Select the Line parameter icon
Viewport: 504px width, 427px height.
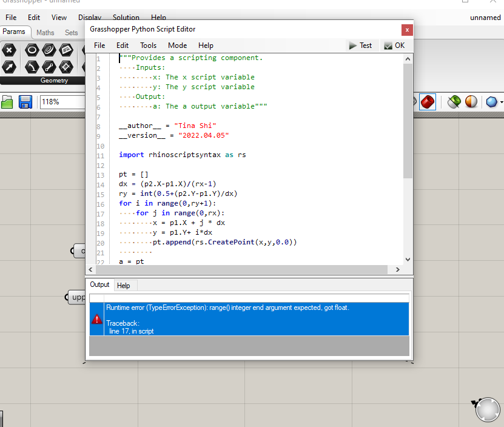49,67
